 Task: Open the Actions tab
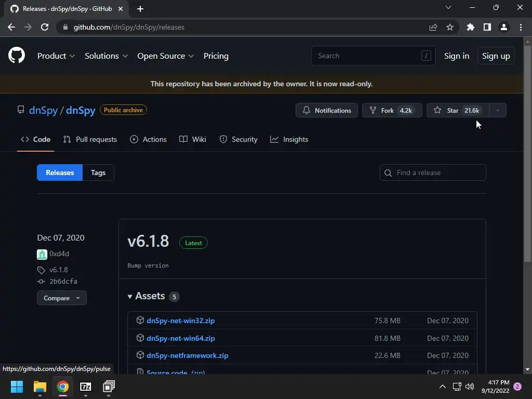(x=148, y=139)
